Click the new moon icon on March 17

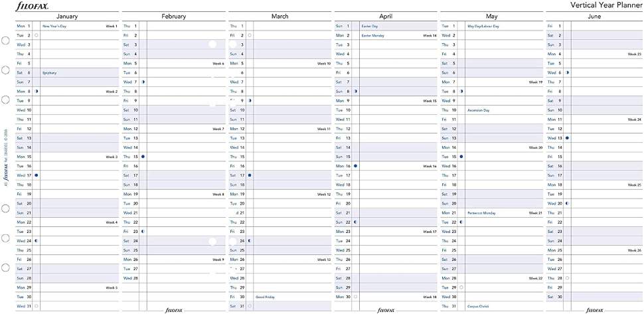pos(250,175)
